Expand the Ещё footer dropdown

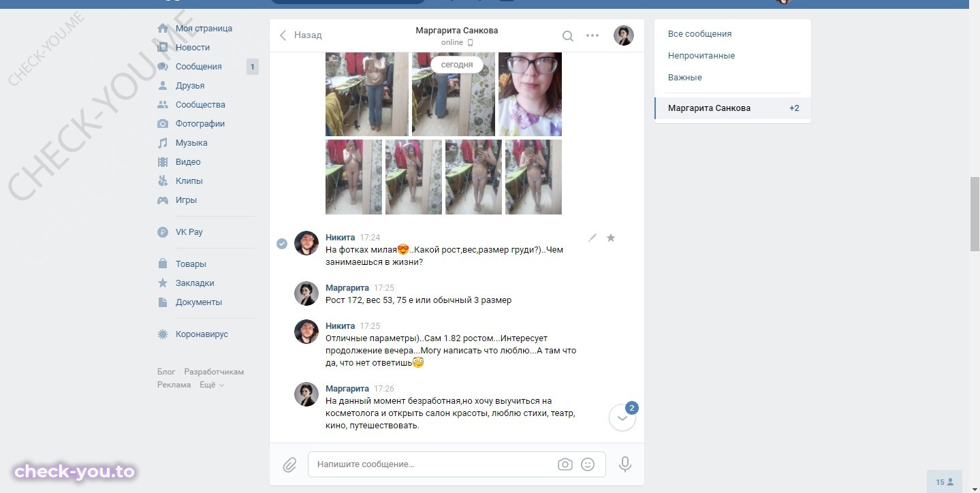[x=211, y=385]
